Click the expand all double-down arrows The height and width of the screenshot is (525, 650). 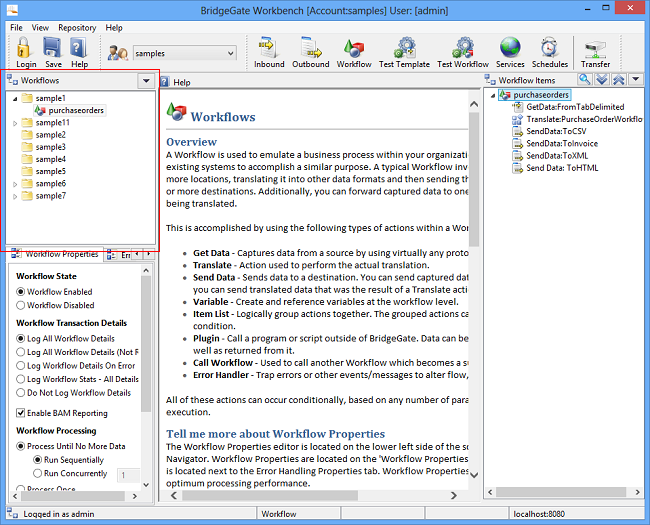point(601,79)
